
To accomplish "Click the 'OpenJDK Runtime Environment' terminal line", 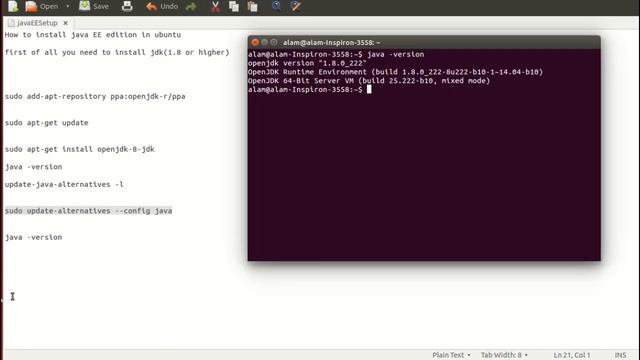I will click(x=396, y=72).
